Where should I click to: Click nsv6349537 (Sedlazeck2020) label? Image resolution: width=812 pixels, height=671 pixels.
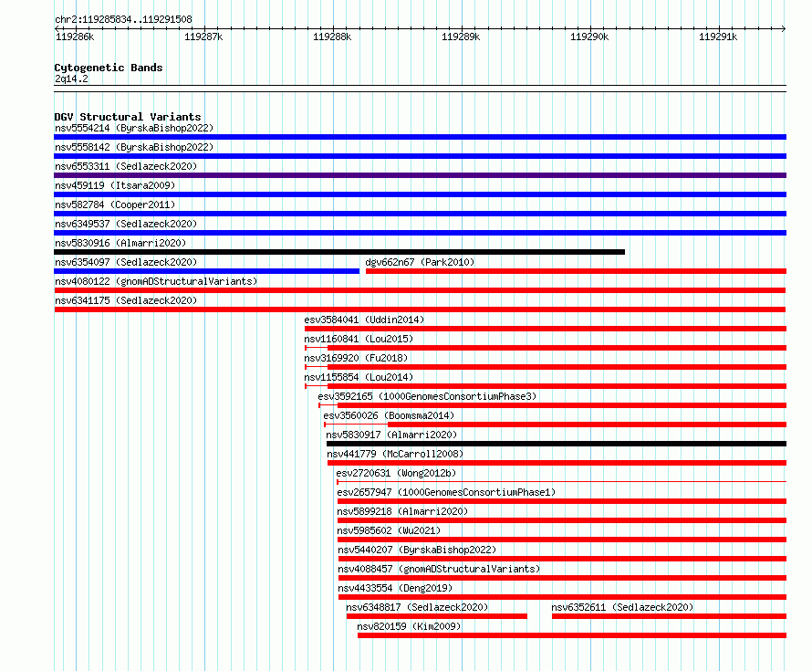point(126,224)
